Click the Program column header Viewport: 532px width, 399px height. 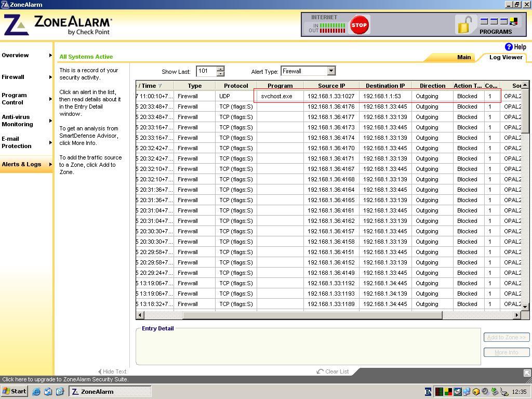pyautogui.click(x=280, y=86)
